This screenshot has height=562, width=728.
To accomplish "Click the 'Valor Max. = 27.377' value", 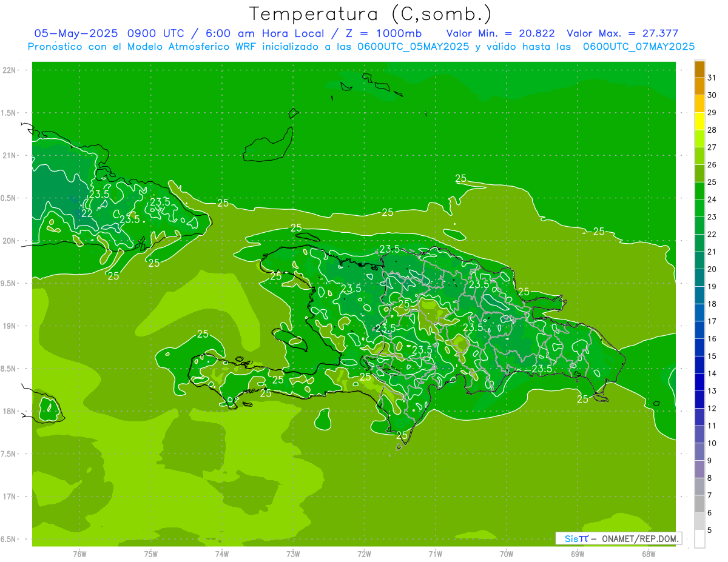I will coord(622,33).
